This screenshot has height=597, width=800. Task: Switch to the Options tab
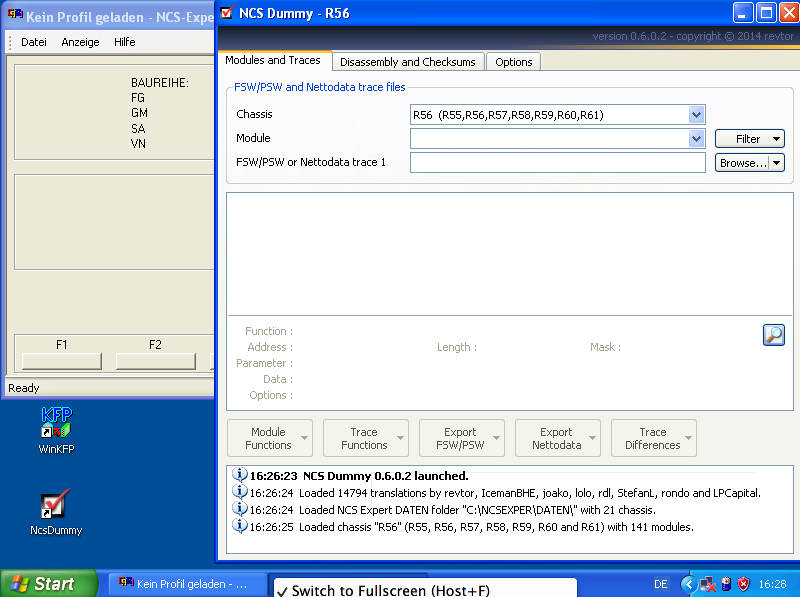[514, 62]
